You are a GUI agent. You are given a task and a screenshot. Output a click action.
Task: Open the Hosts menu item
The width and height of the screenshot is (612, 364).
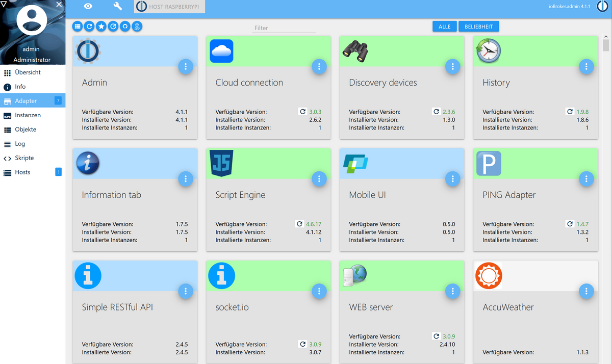coord(33,172)
